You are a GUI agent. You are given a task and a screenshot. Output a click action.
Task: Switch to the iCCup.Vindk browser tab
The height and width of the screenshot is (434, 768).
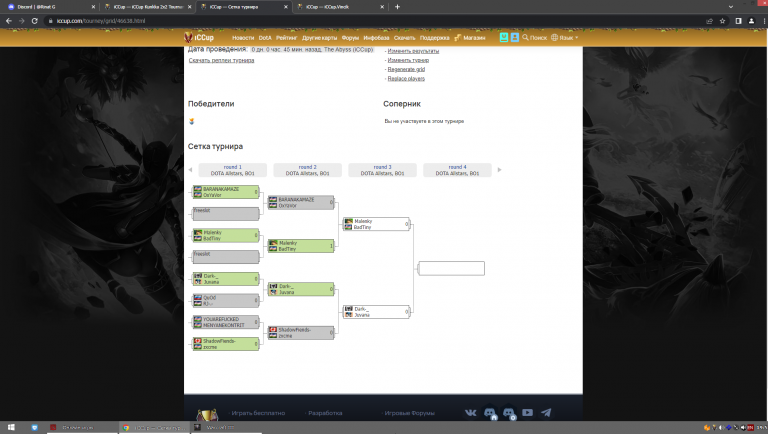click(x=340, y=7)
